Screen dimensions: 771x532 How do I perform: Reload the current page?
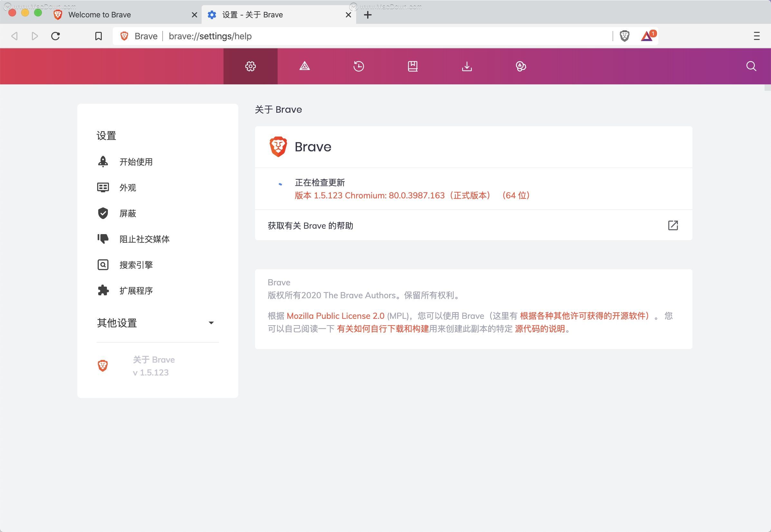(55, 36)
